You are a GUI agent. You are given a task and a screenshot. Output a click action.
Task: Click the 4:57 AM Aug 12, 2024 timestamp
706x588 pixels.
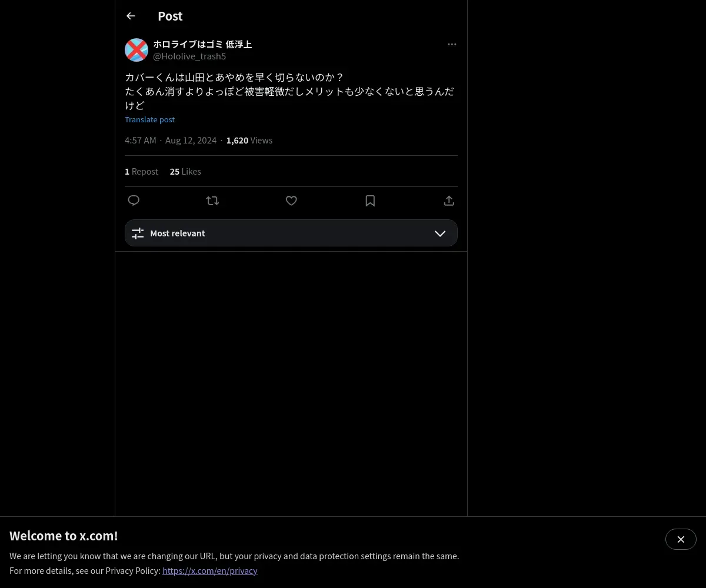click(x=171, y=141)
